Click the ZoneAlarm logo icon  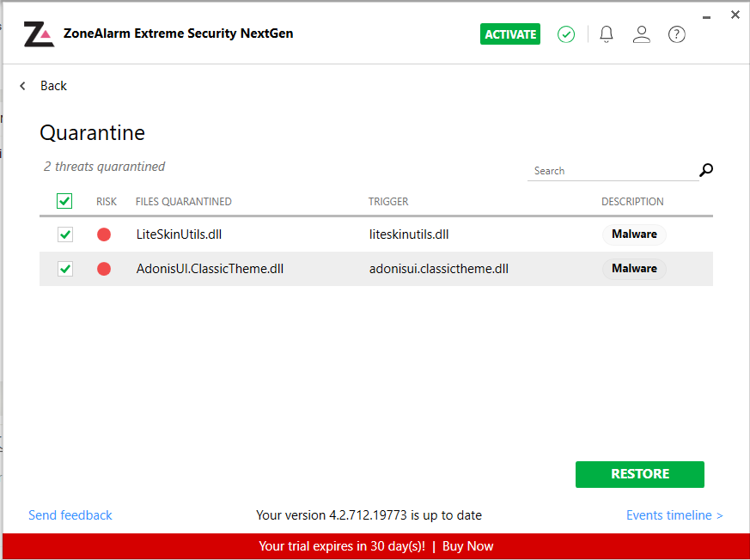click(x=39, y=34)
